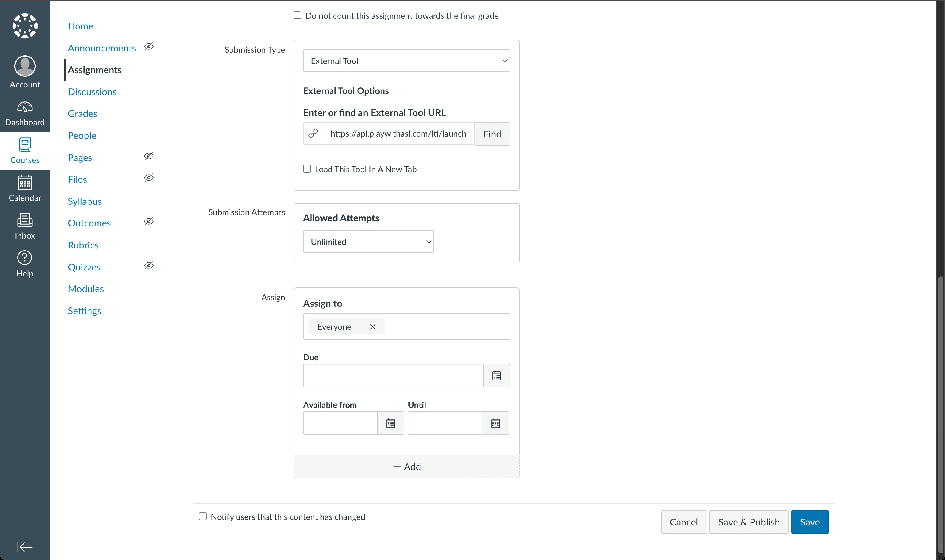The image size is (945, 560).
Task: Click hidden eye icon next to Files
Action: [x=149, y=178]
